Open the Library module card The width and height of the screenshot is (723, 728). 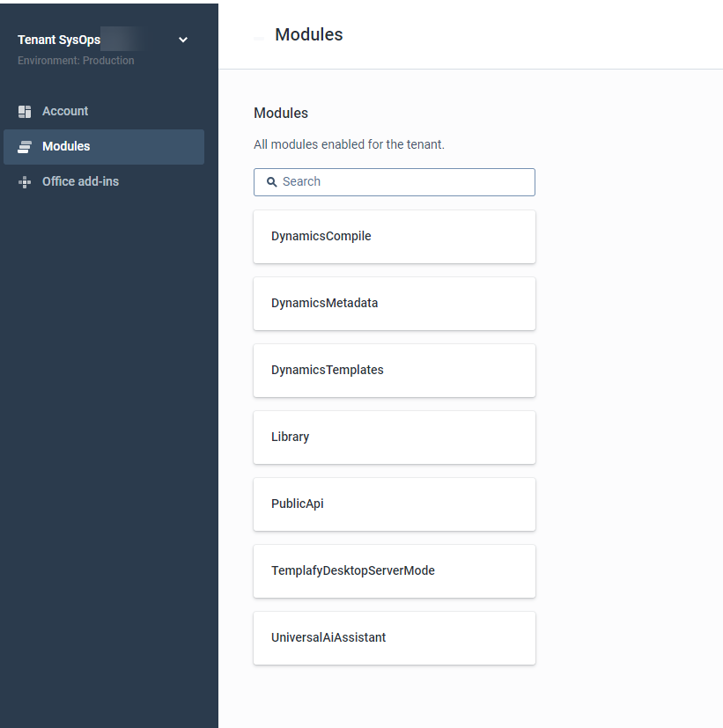pyautogui.click(x=395, y=438)
